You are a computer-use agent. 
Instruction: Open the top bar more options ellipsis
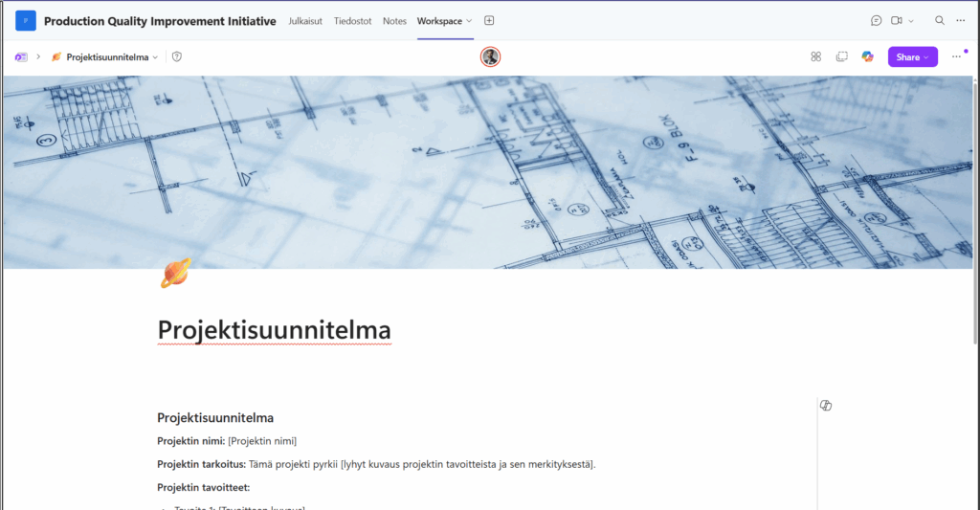(x=961, y=21)
